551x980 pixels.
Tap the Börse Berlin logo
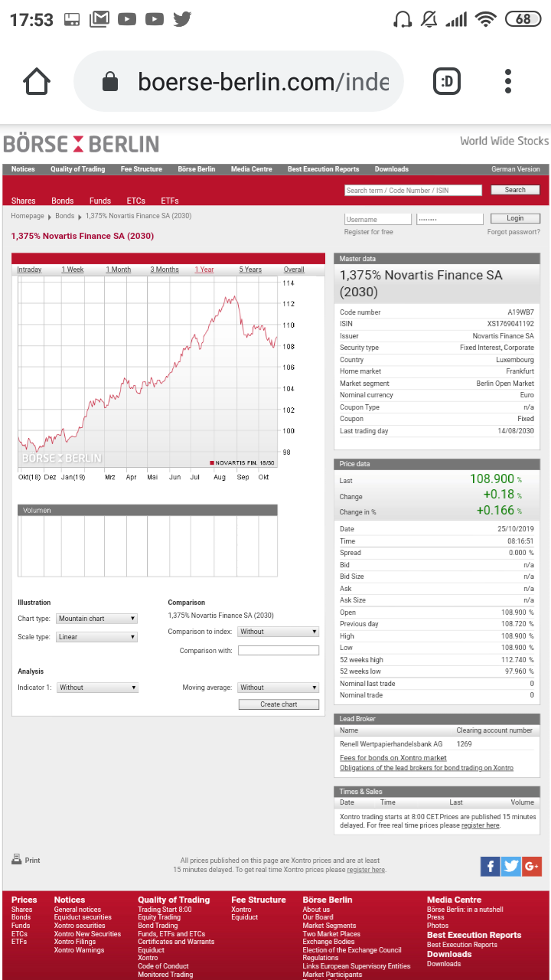pos(81,143)
